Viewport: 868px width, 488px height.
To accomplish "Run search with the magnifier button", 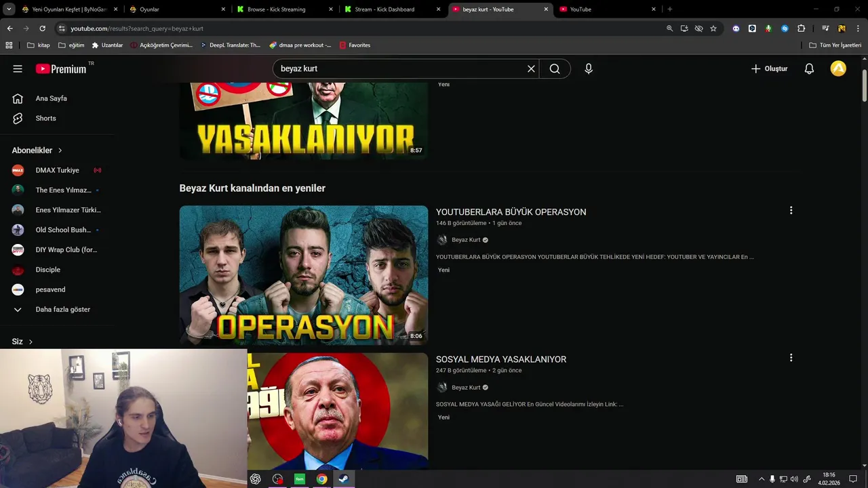I will click(x=555, y=68).
